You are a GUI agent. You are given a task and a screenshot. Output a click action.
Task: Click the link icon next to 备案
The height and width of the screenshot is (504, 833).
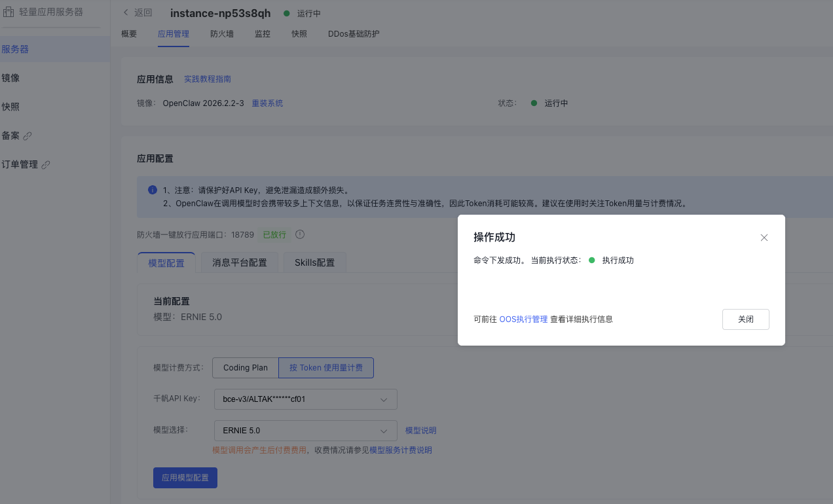tap(28, 136)
